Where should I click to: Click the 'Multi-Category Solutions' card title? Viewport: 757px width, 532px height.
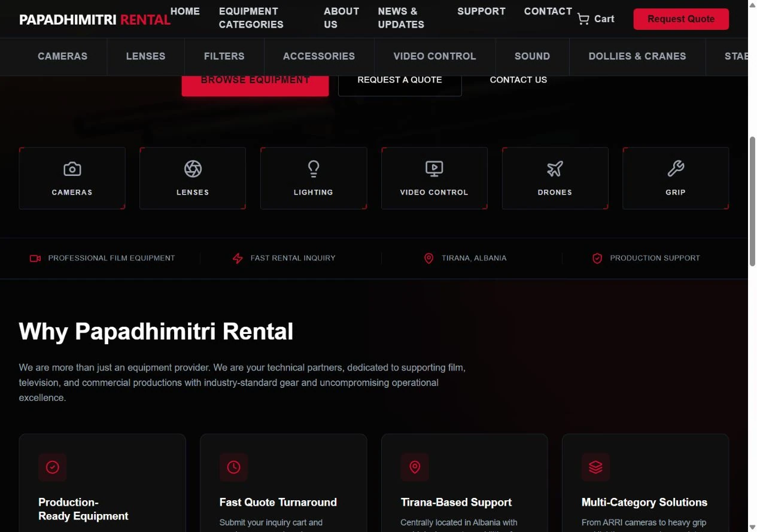tap(644, 503)
